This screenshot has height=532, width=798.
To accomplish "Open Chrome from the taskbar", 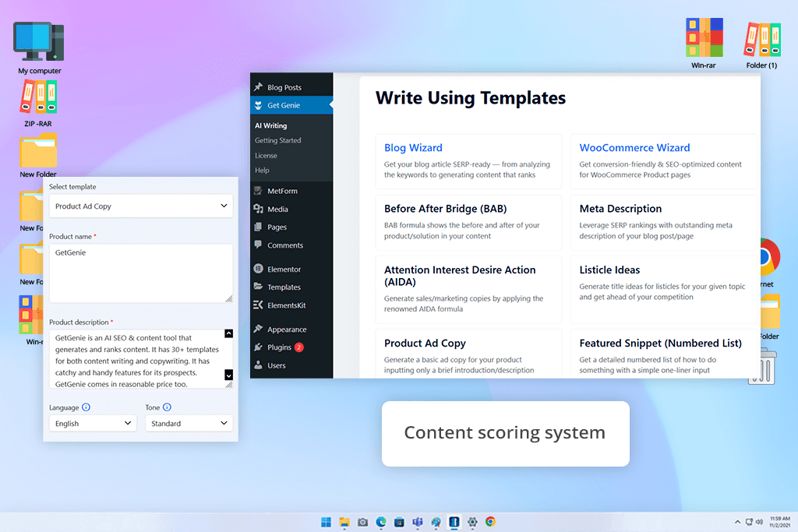I will tap(491, 522).
